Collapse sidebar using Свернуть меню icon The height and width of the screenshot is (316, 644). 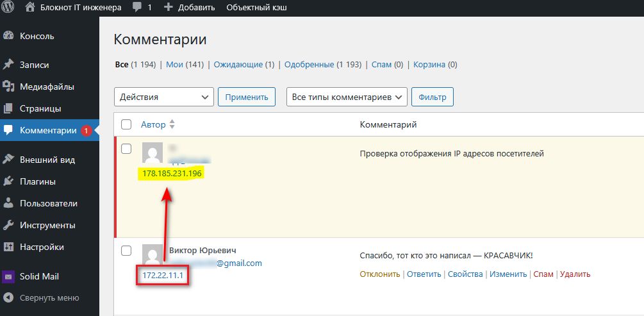click(8, 297)
